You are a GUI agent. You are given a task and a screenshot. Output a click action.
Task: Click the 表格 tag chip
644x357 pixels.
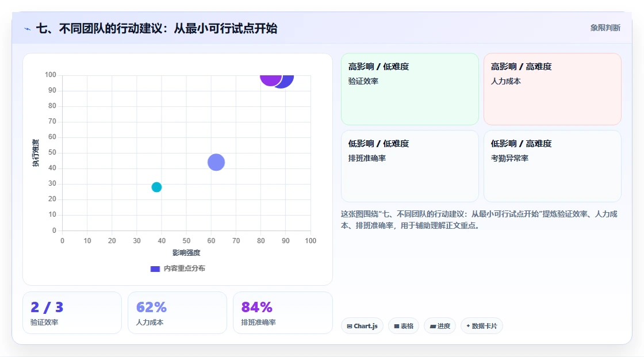coord(404,326)
